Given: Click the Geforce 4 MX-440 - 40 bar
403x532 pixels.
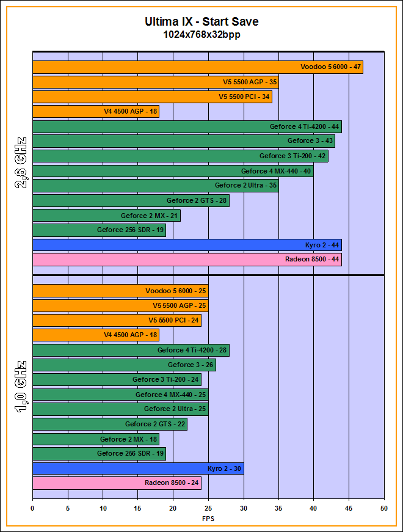Looking at the screenshot, I should point(173,171).
